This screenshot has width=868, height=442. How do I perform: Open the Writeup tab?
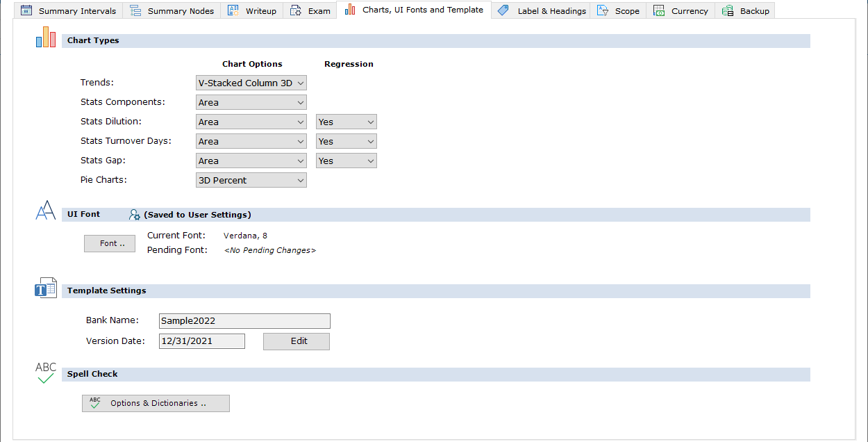click(x=252, y=11)
